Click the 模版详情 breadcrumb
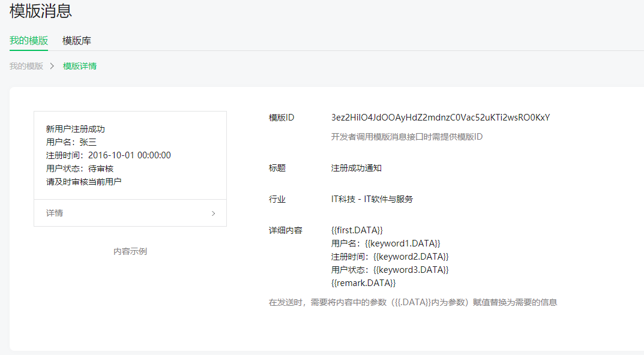 pos(80,66)
